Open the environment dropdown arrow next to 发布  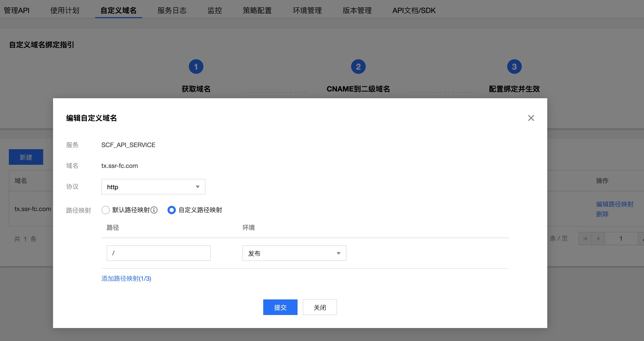pos(338,253)
